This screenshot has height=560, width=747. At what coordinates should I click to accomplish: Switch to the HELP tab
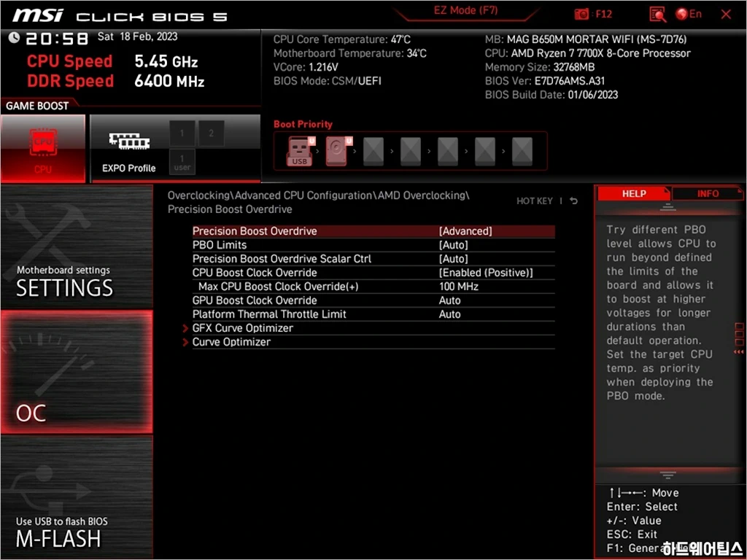634,194
